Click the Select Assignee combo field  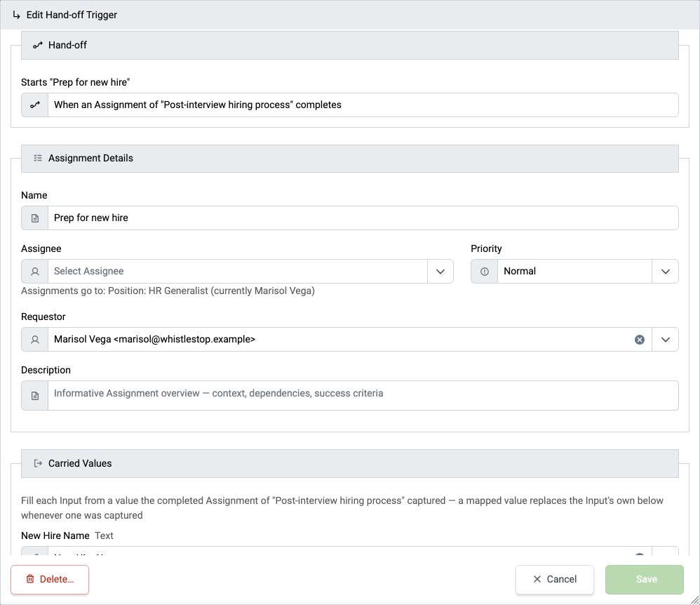[238, 271]
